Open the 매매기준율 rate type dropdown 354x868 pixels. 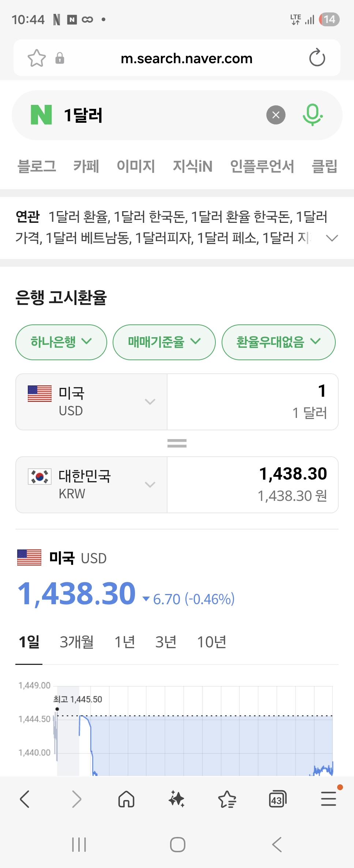click(164, 342)
